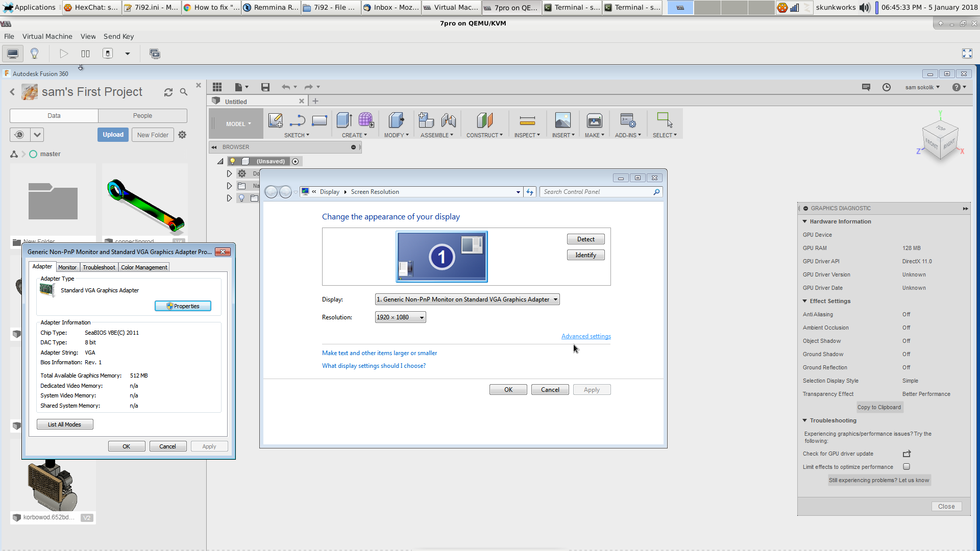
Task: Toggle visibility lightbulb on third browser row
Action: [242, 198]
